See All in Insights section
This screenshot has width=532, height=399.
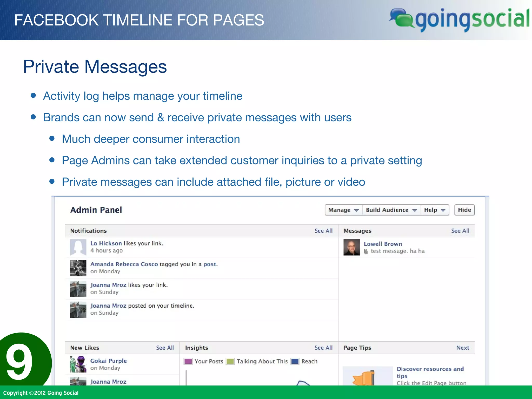click(323, 348)
